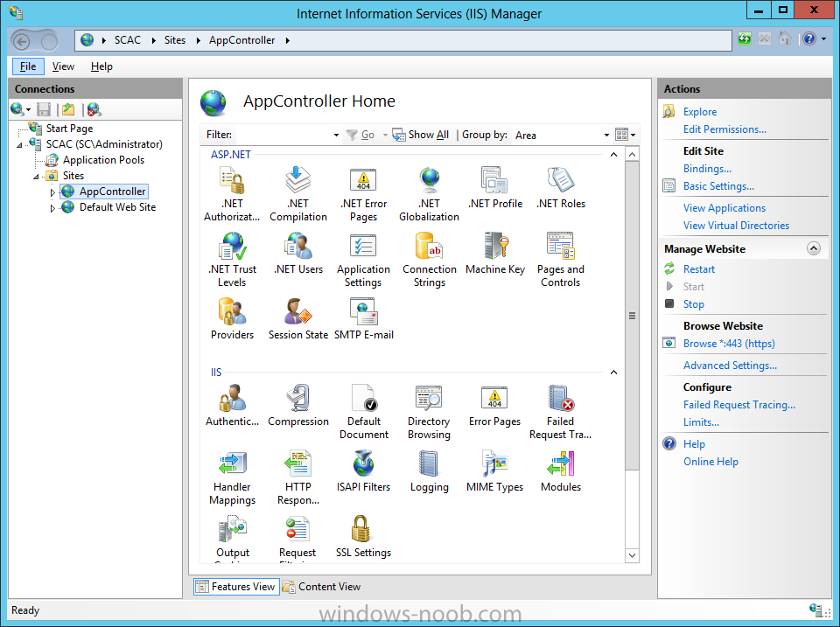Open Handler Mappings feature
The height and width of the screenshot is (627, 840).
[232, 477]
